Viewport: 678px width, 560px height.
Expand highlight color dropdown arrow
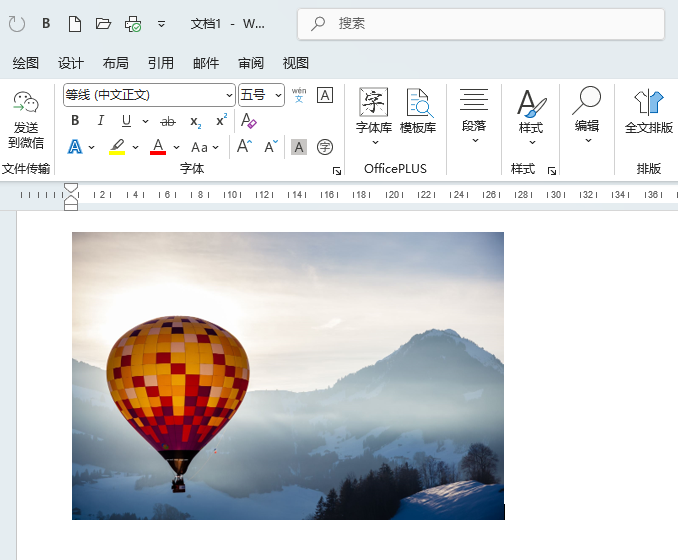pyautogui.click(x=135, y=147)
